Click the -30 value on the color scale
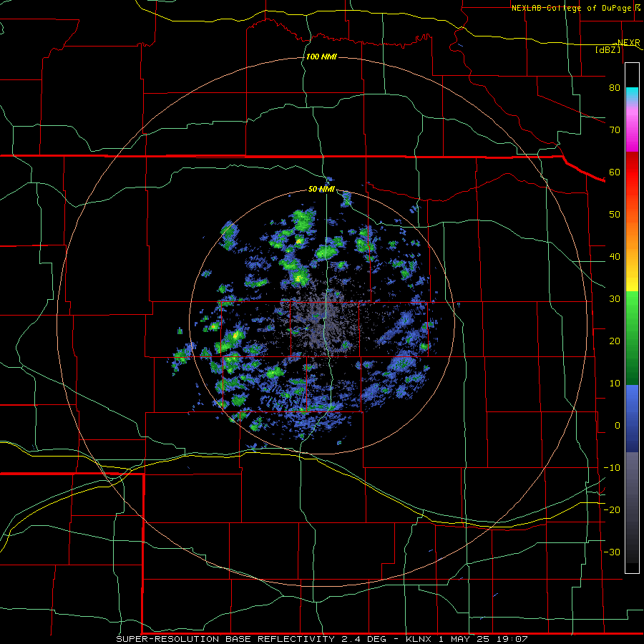Viewport: 644px width, 644px height. pos(612,552)
